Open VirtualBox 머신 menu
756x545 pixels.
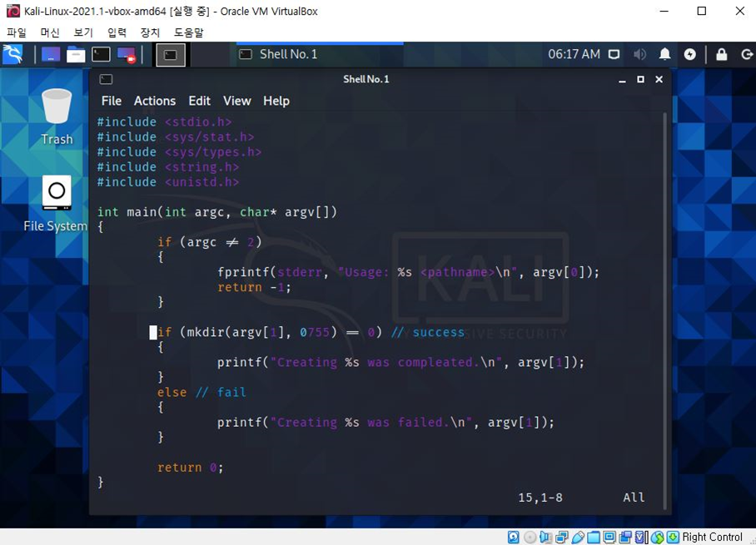pos(50,32)
